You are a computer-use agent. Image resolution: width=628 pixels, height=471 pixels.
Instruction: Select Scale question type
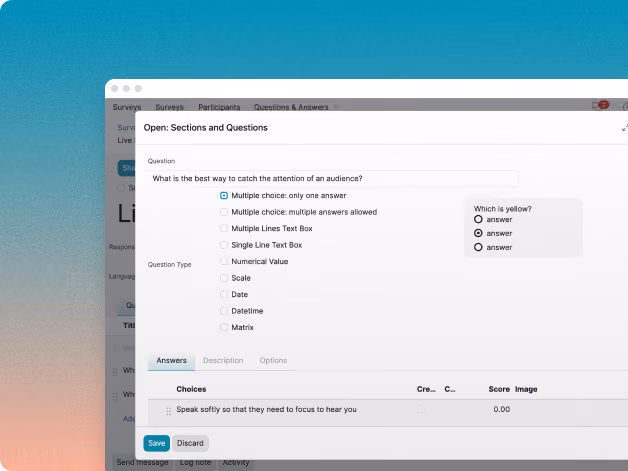pyautogui.click(x=224, y=278)
